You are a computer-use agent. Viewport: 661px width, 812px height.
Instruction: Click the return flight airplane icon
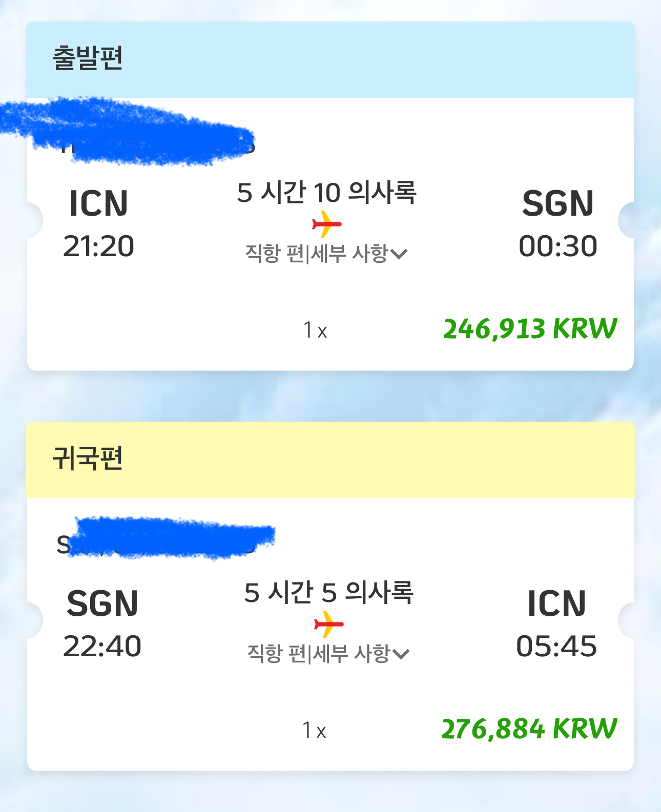(328, 624)
